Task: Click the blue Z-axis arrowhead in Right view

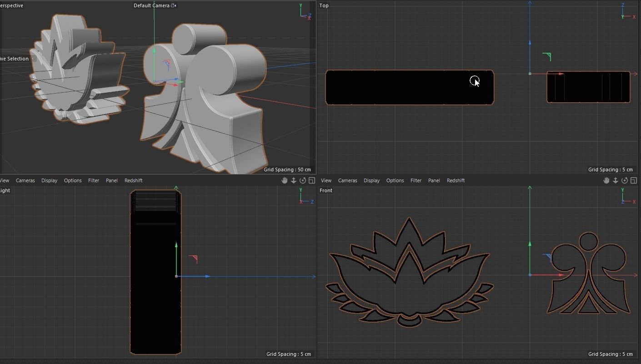Action: pos(207,276)
